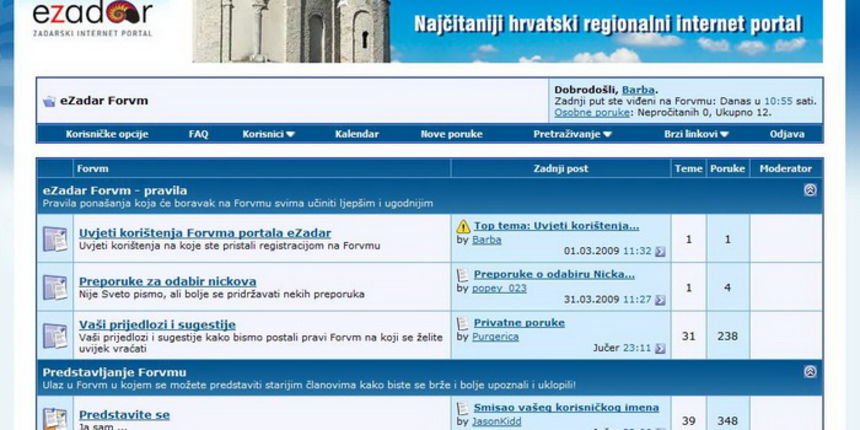Image resolution: width=860 pixels, height=430 pixels.
Task: Click the portal banner image
Action: coord(507,31)
